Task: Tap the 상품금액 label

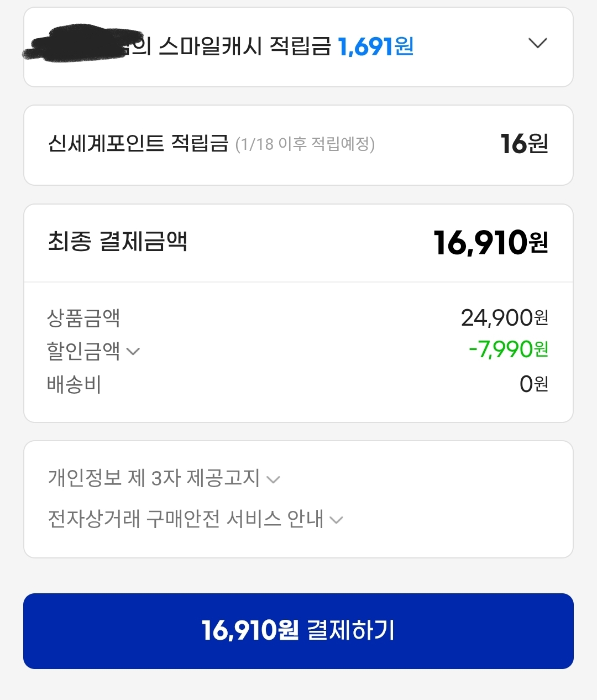Action: tap(83, 318)
